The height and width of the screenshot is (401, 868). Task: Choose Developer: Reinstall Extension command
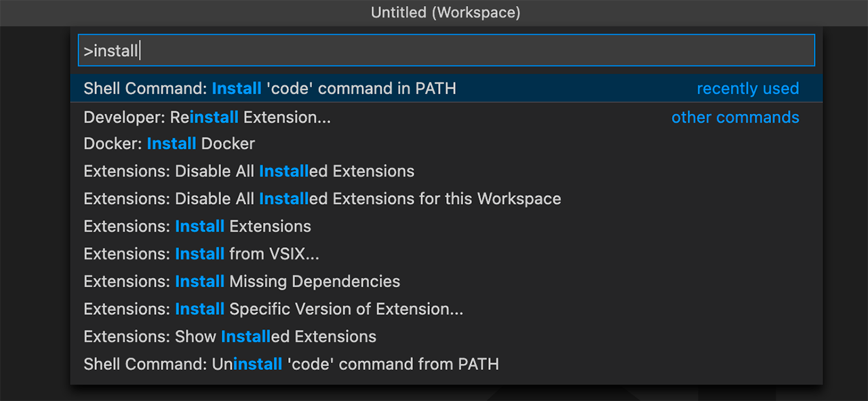[446, 117]
